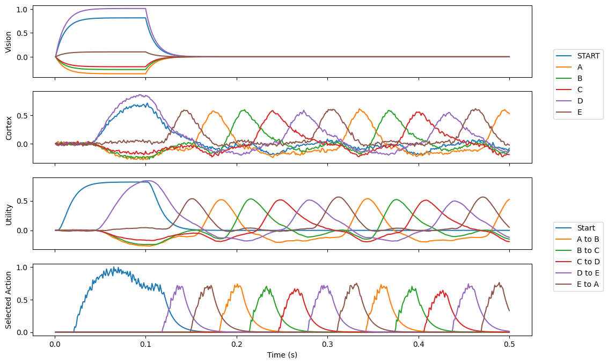The width and height of the screenshot is (608, 364).
Task: Click the Cortex y-axis label
Action: tap(9, 128)
